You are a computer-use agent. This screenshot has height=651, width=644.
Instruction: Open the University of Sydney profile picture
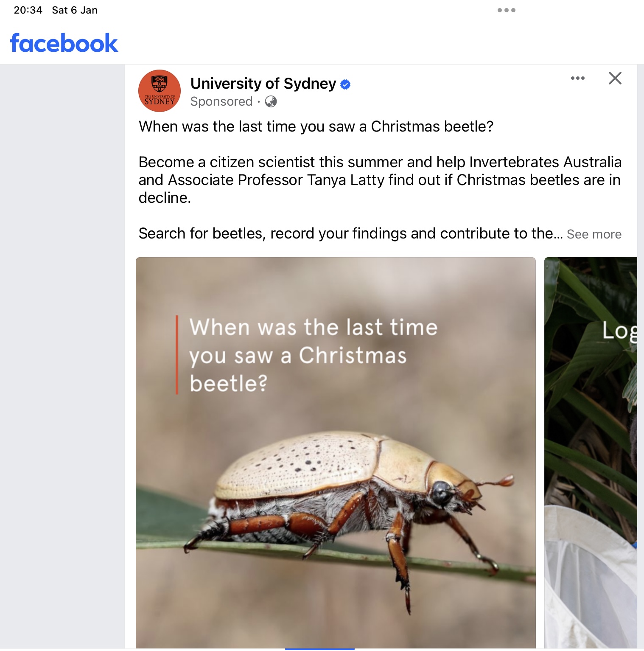point(160,91)
